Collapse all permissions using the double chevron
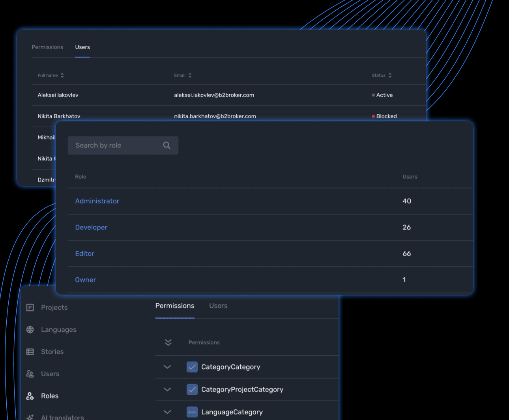Viewport: 509px width, 420px height. [168, 342]
